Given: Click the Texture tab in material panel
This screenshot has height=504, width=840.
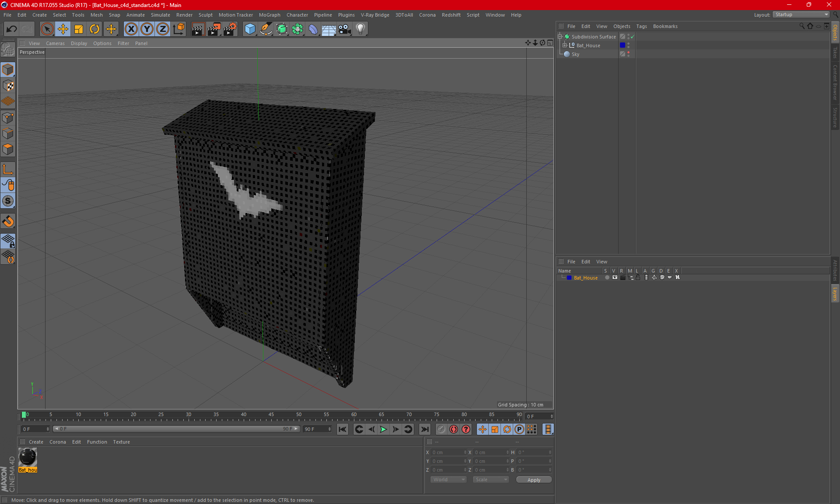Looking at the screenshot, I should (x=121, y=441).
